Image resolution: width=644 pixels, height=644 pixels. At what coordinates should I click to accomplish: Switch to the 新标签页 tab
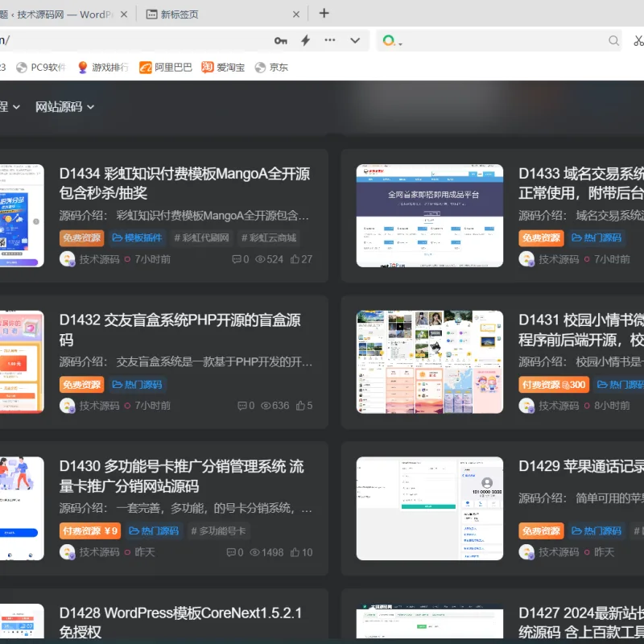point(223,14)
